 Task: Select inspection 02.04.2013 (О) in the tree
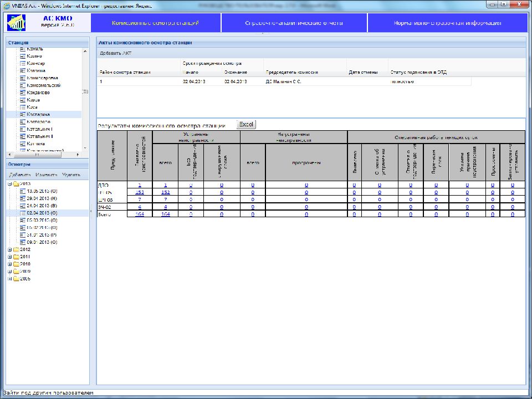42,213
